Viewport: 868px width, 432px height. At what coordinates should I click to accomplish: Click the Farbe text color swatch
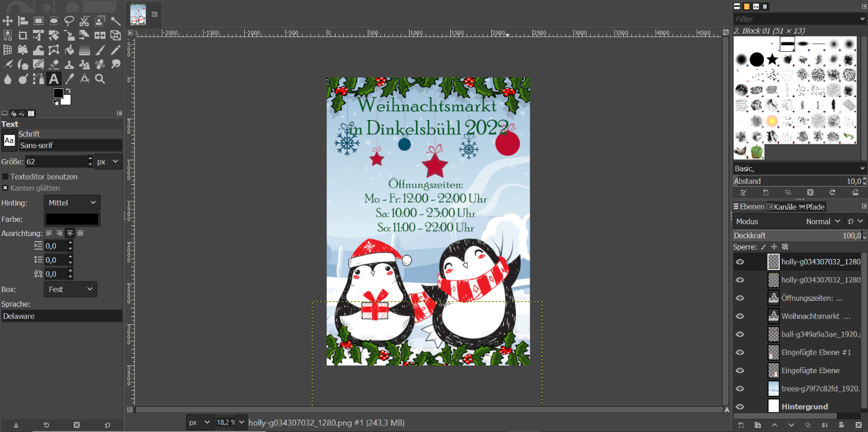[72, 219]
